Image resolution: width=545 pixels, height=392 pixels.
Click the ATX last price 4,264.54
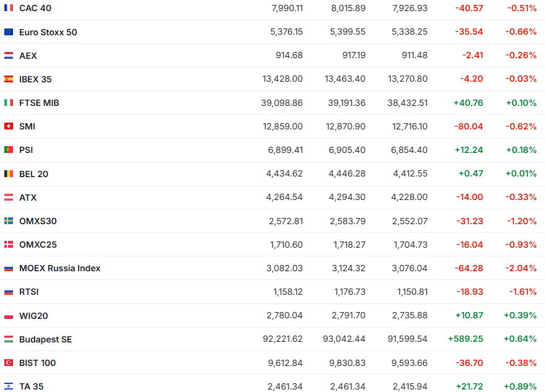[x=284, y=198]
